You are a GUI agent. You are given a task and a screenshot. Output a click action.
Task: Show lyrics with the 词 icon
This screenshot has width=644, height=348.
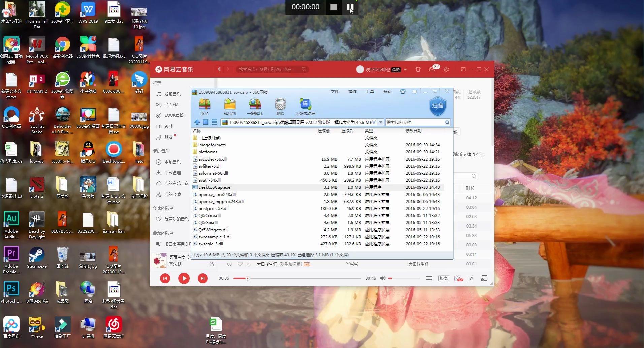471,278
